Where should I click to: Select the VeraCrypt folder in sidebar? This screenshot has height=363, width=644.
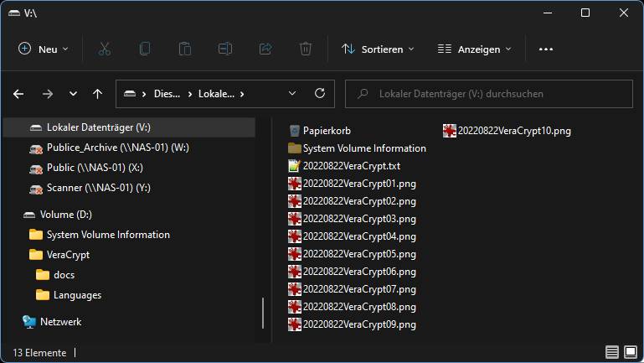pos(67,255)
